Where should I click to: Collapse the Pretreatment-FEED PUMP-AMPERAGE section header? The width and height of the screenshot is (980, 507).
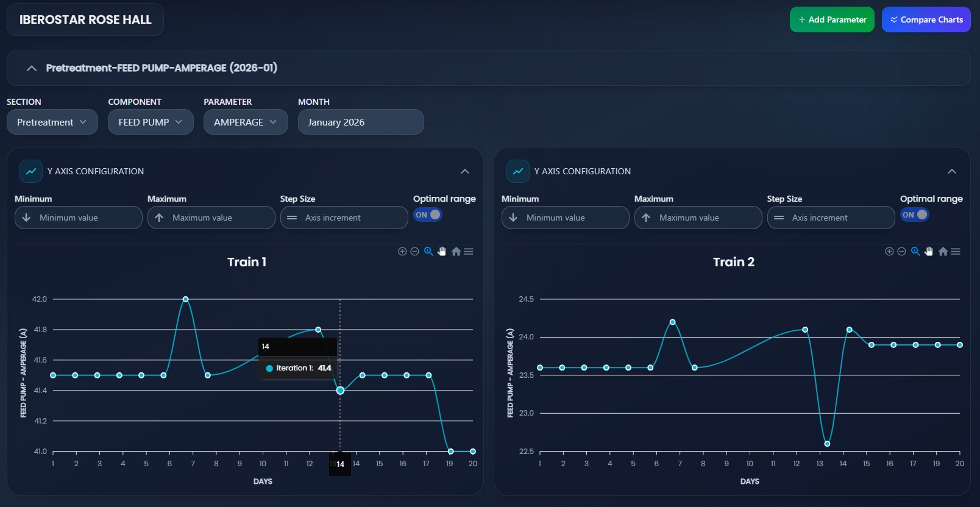32,68
